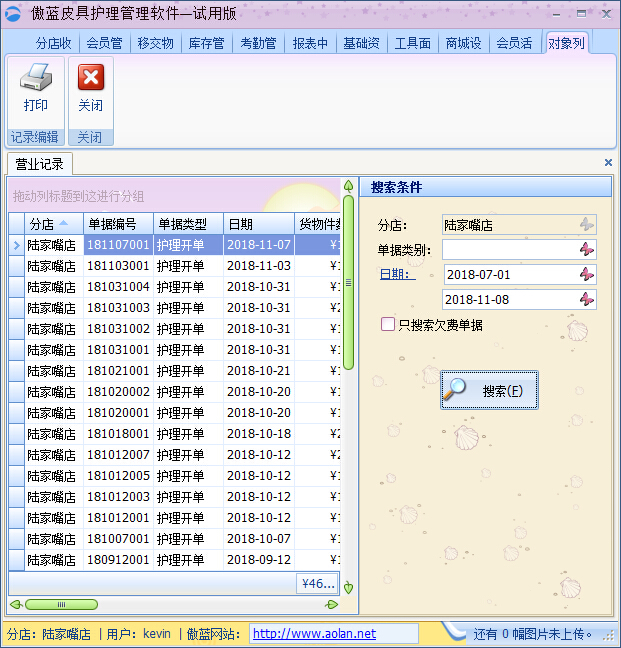Click the vertical scrollbar down arrow
The image size is (621, 648).
coord(348,588)
